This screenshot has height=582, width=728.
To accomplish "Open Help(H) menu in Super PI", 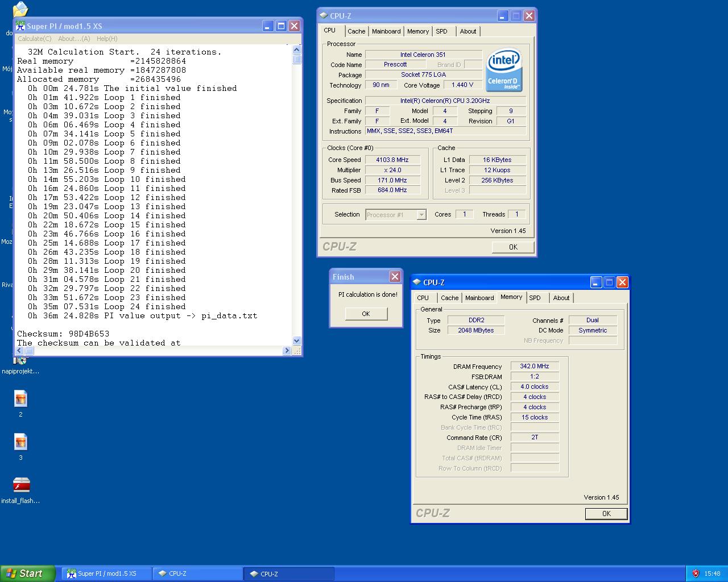I will [x=107, y=39].
